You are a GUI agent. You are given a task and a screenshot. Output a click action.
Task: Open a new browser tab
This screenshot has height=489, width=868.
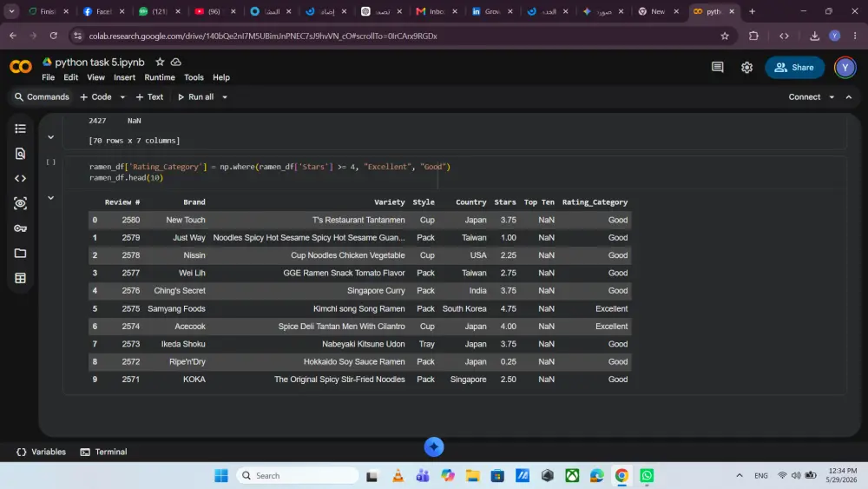[x=753, y=11]
